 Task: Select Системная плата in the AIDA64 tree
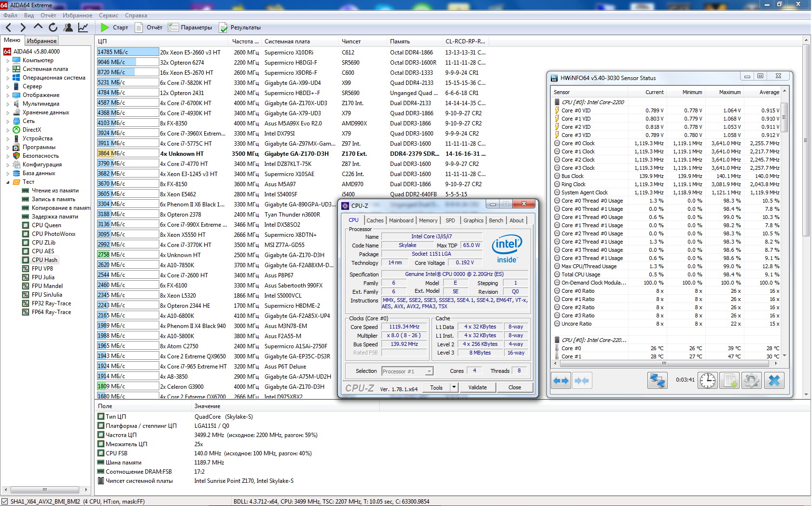(45, 69)
